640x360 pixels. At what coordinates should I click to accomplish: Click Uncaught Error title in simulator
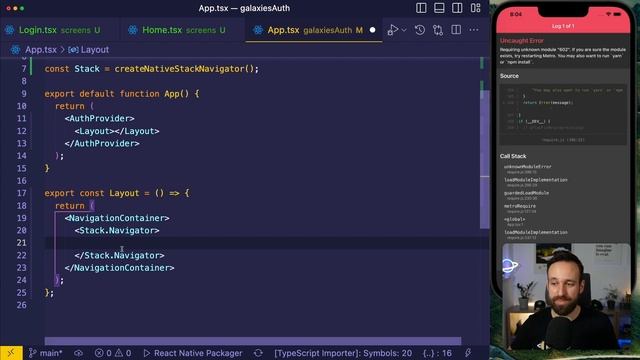(522, 41)
